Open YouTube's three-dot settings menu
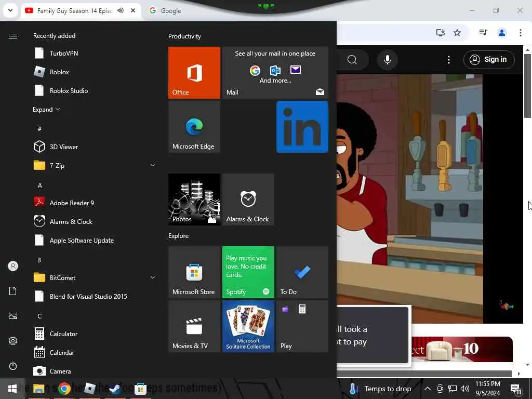Viewport: 532px width, 399px height. (448, 60)
